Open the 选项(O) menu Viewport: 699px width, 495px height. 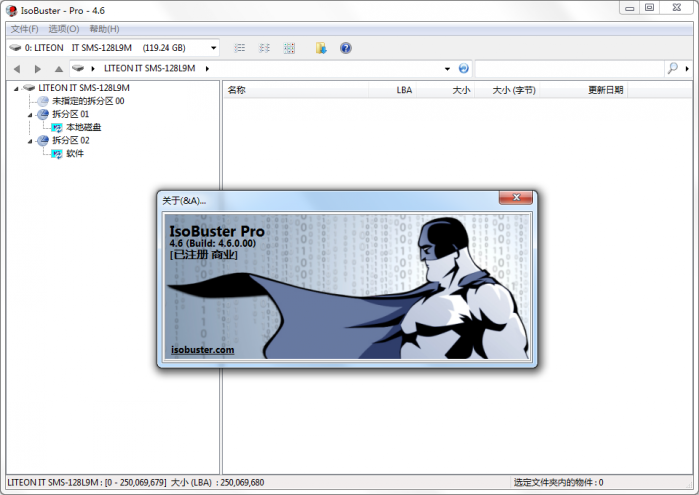coord(64,29)
